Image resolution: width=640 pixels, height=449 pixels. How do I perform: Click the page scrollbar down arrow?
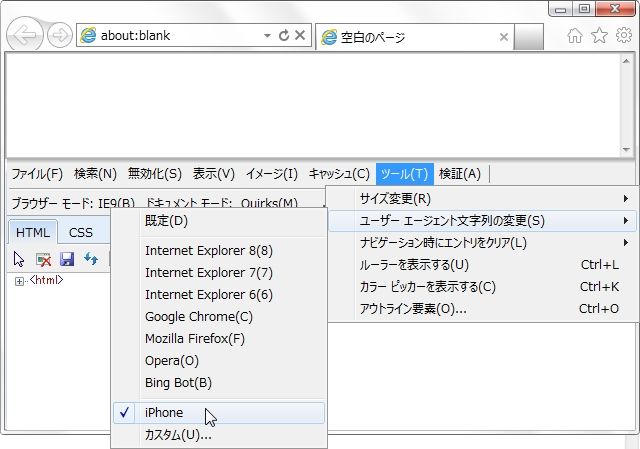click(626, 149)
